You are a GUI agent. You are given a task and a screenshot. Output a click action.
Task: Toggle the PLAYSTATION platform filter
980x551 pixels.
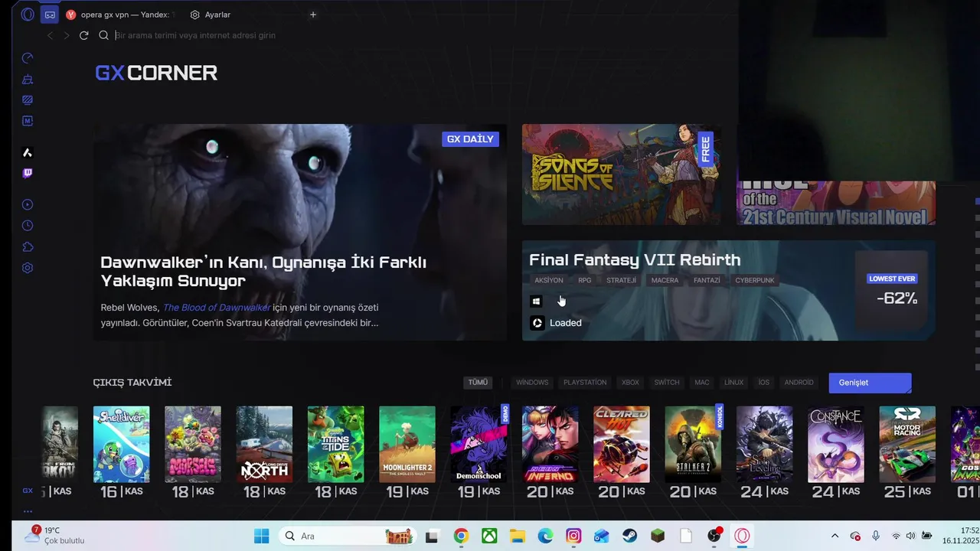[x=585, y=383]
